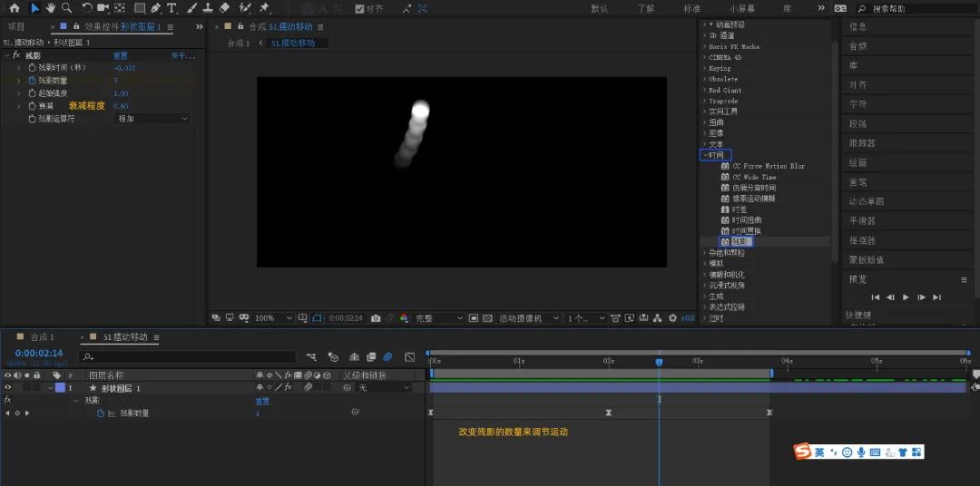This screenshot has width=980, height=486.
Task: Click the 关于 link for 残影 effect
Action: pyautogui.click(x=182, y=55)
